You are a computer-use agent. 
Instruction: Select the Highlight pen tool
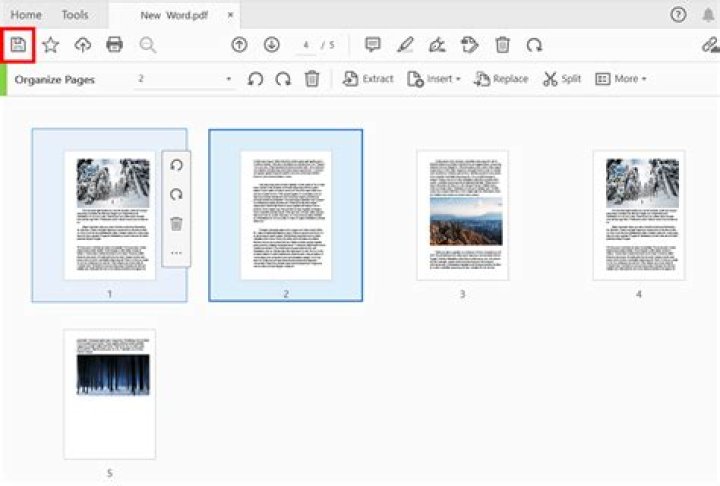[405, 45]
